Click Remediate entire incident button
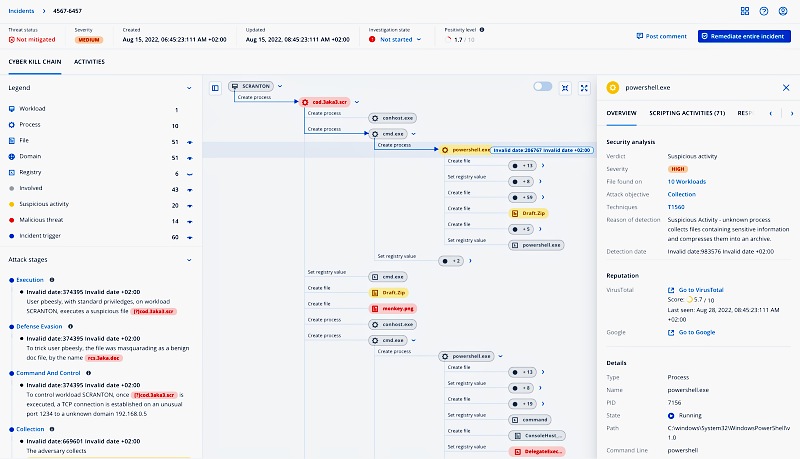Screen dimensions: 800x459 [x=744, y=36]
